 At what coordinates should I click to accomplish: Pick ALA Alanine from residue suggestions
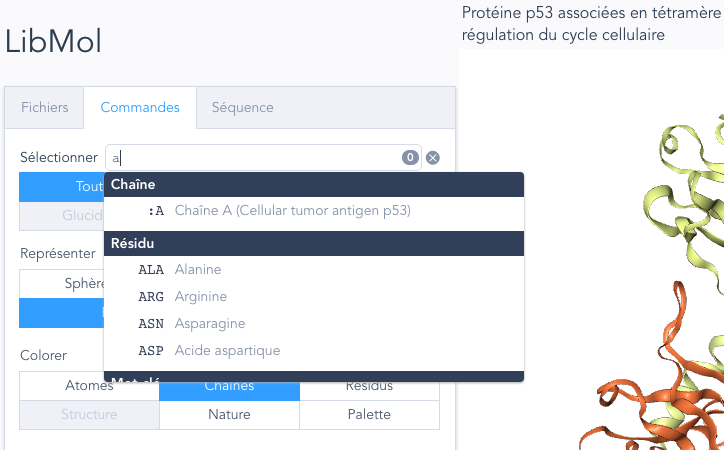314,270
